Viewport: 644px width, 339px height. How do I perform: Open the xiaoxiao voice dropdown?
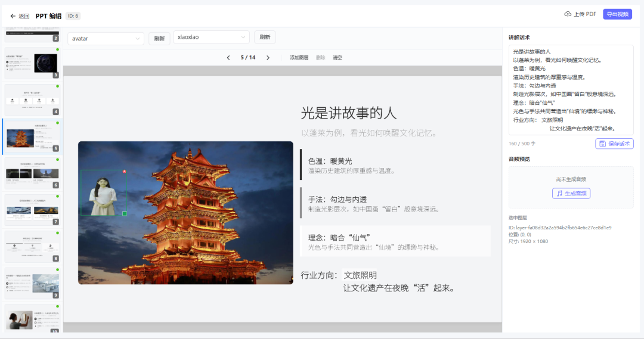coord(211,37)
